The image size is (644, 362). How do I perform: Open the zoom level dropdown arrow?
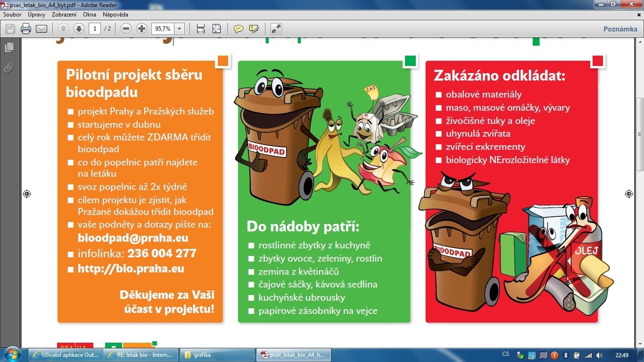(179, 29)
